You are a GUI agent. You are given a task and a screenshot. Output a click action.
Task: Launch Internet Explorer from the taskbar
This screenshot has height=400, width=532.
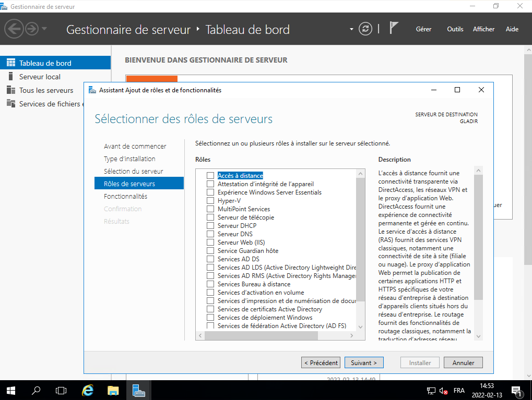pos(88,391)
